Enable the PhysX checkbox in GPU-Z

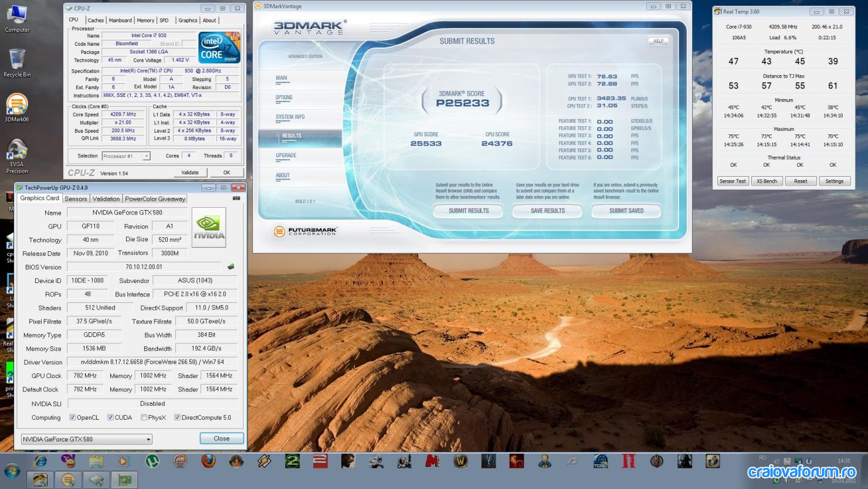tap(144, 417)
